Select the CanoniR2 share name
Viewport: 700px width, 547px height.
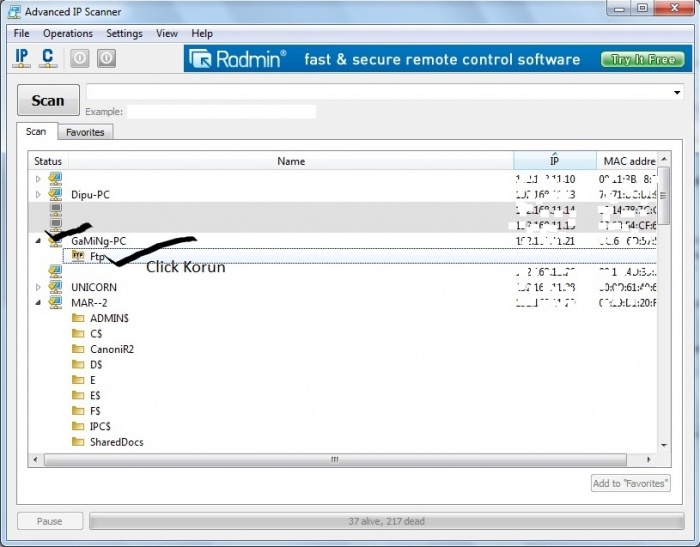tap(112, 349)
